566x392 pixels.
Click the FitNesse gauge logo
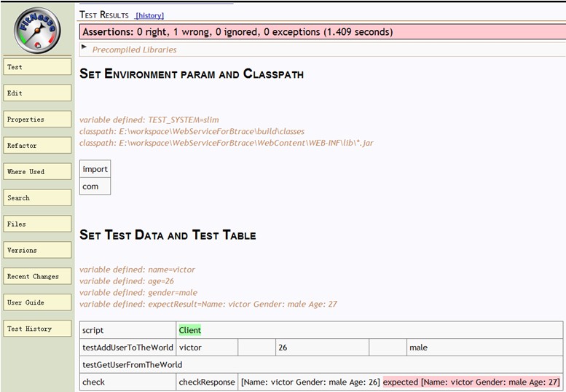37,31
